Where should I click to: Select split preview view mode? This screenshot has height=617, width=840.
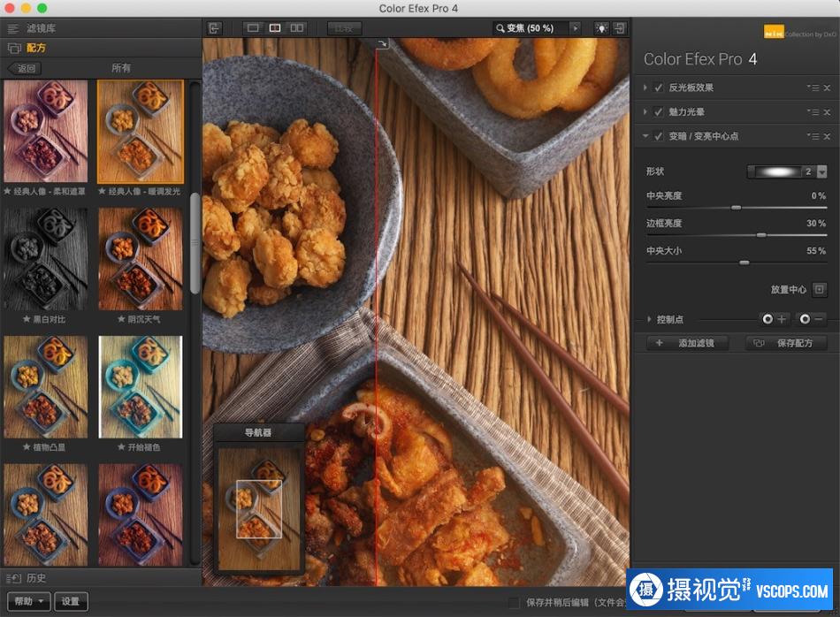(x=275, y=28)
